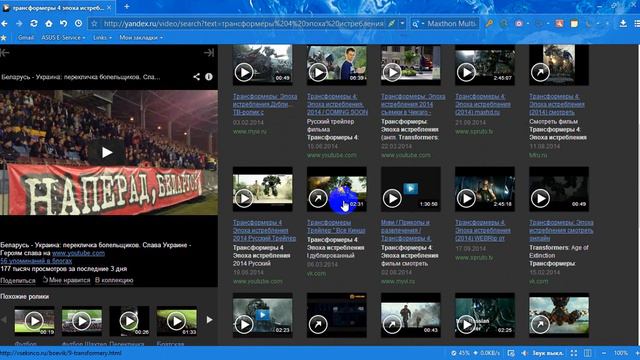
Task: Click status bar screenshot/window icon
Action: point(511,353)
